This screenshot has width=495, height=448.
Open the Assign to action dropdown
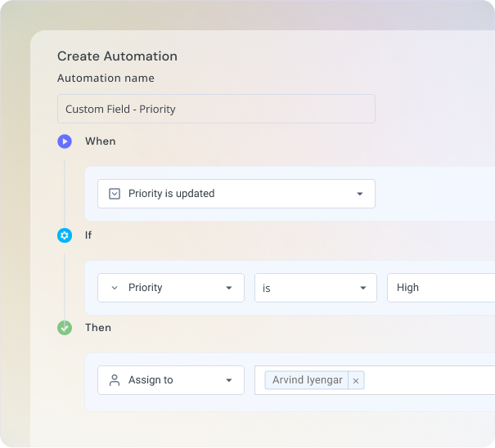tap(171, 380)
